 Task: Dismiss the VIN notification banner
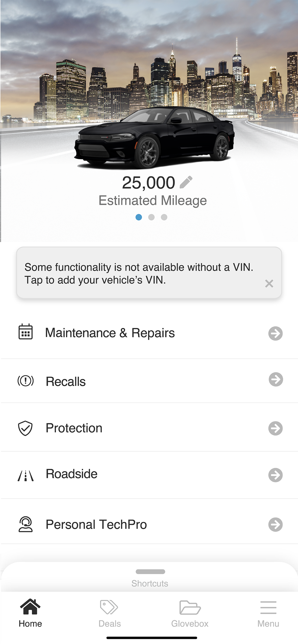[x=269, y=284]
